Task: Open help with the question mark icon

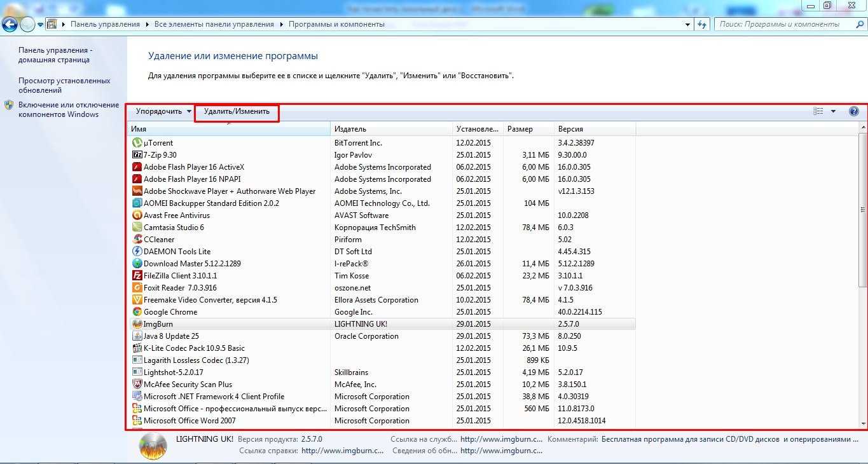Action: pyautogui.click(x=854, y=111)
